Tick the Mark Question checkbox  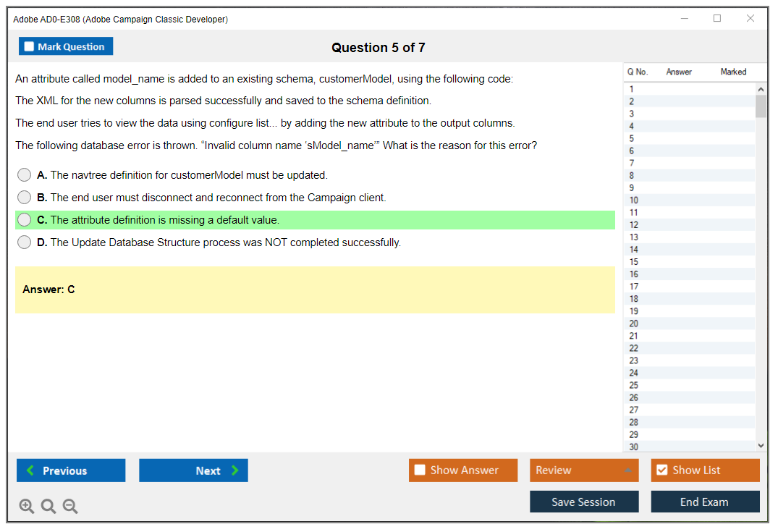[x=29, y=47]
